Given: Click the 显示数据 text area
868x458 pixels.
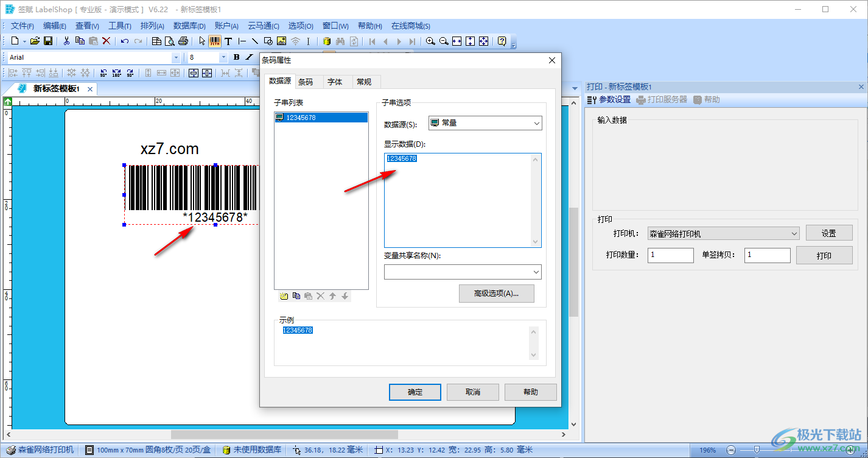Looking at the screenshot, I should [463, 200].
